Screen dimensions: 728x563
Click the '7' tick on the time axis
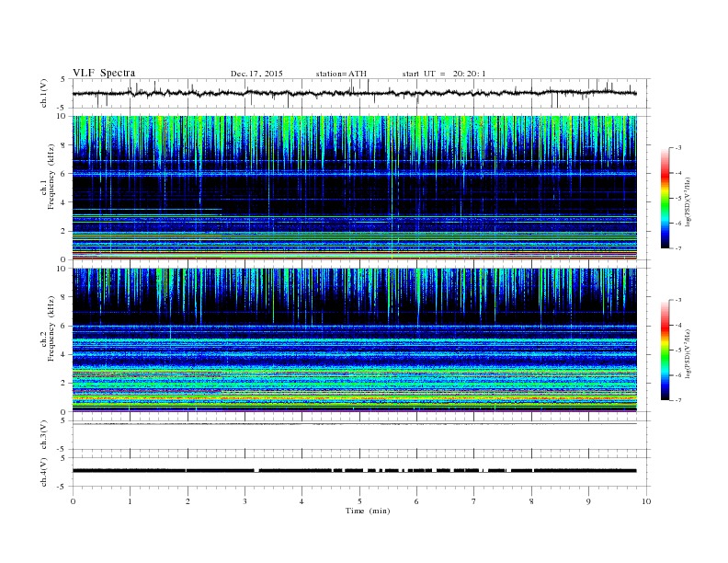point(474,501)
